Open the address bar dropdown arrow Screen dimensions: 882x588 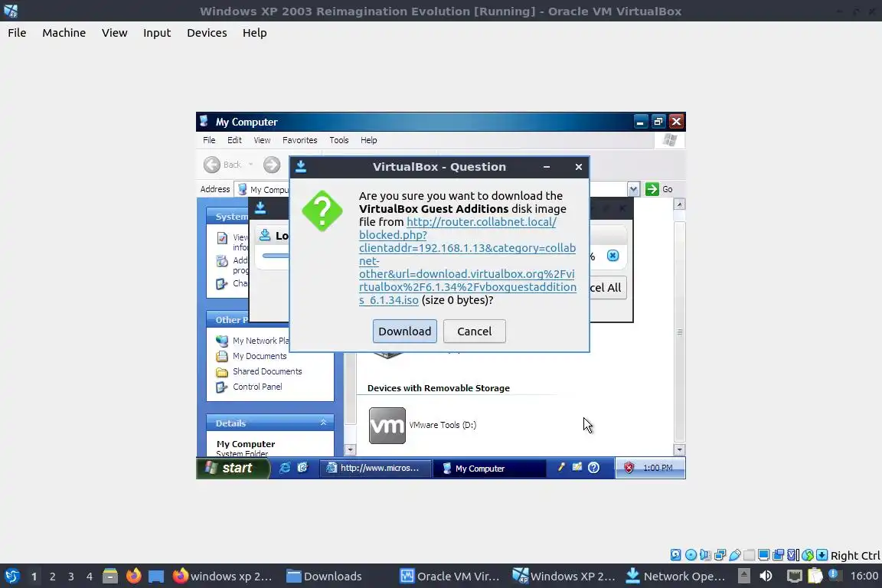pos(633,189)
